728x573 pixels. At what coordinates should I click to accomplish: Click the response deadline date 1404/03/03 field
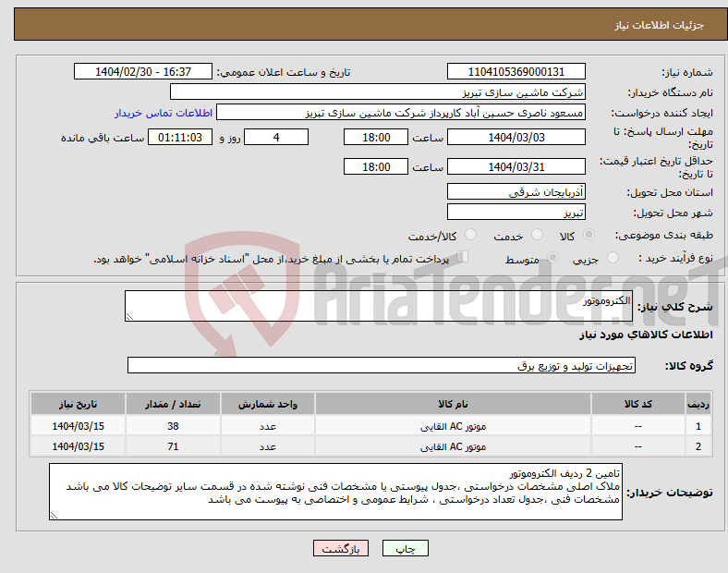[516, 138]
